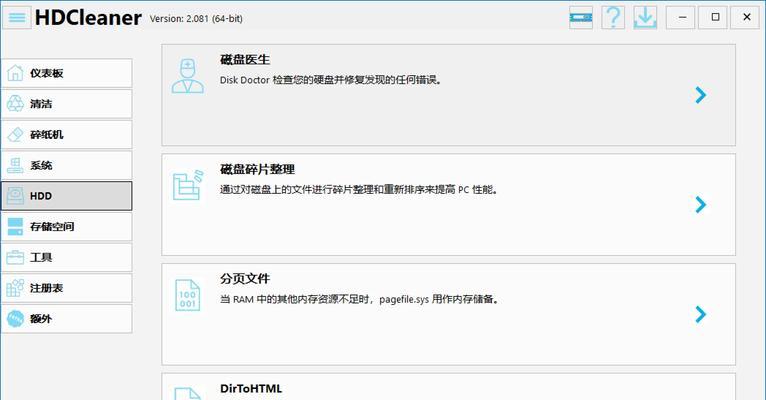Image resolution: width=766 pixels, height=400 pixels.
Task: Close the HDCleaner window
Action: [746, 18]
